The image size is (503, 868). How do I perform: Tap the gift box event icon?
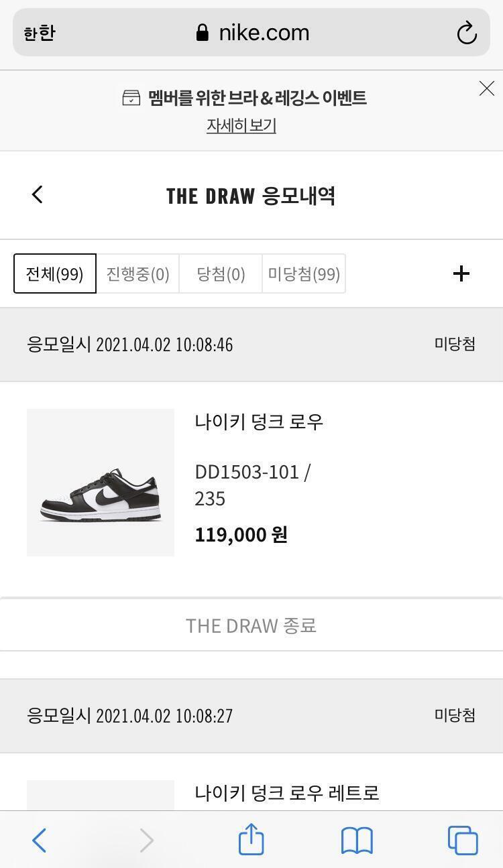click(131, 98)
